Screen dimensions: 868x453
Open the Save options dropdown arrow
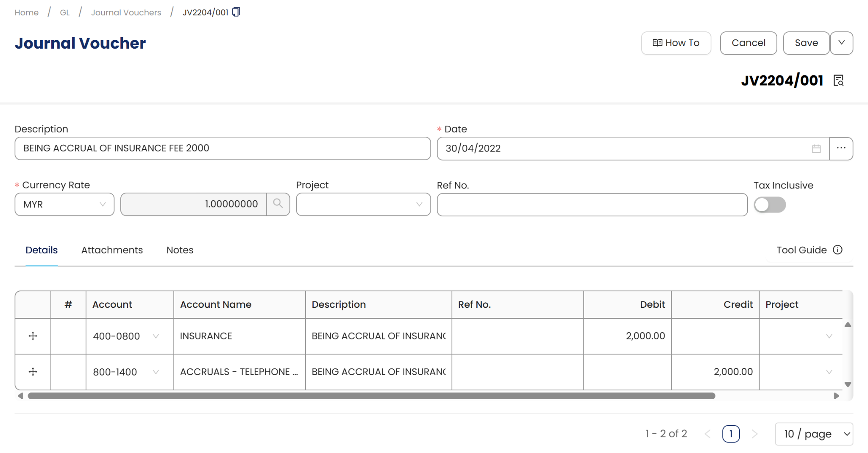point(841,43)
